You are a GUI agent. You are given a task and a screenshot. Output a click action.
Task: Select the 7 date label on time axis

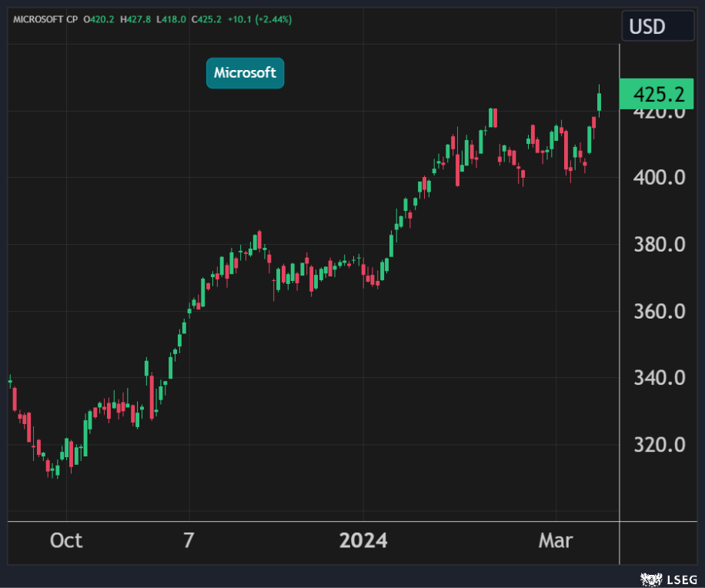click(189, 541)
